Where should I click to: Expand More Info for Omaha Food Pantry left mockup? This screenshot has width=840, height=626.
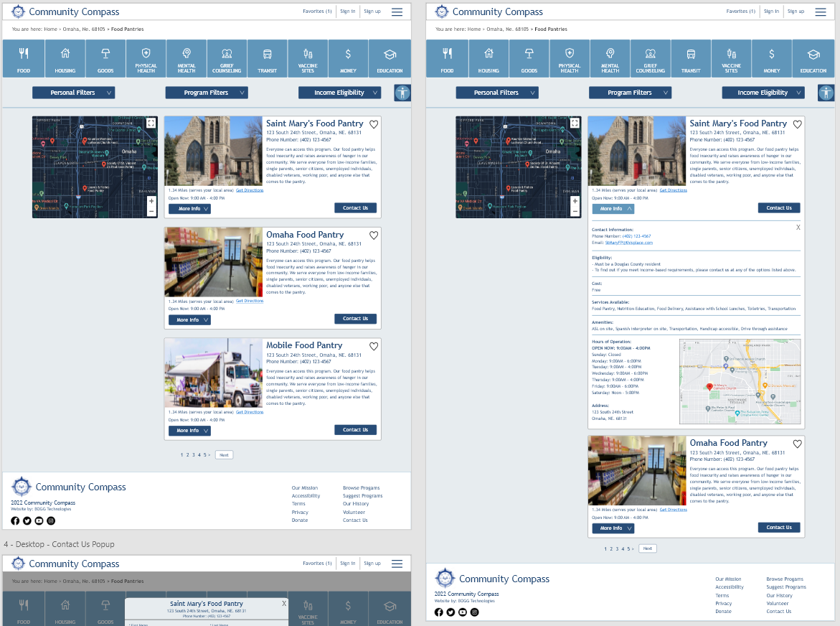(x=189, y=320)
